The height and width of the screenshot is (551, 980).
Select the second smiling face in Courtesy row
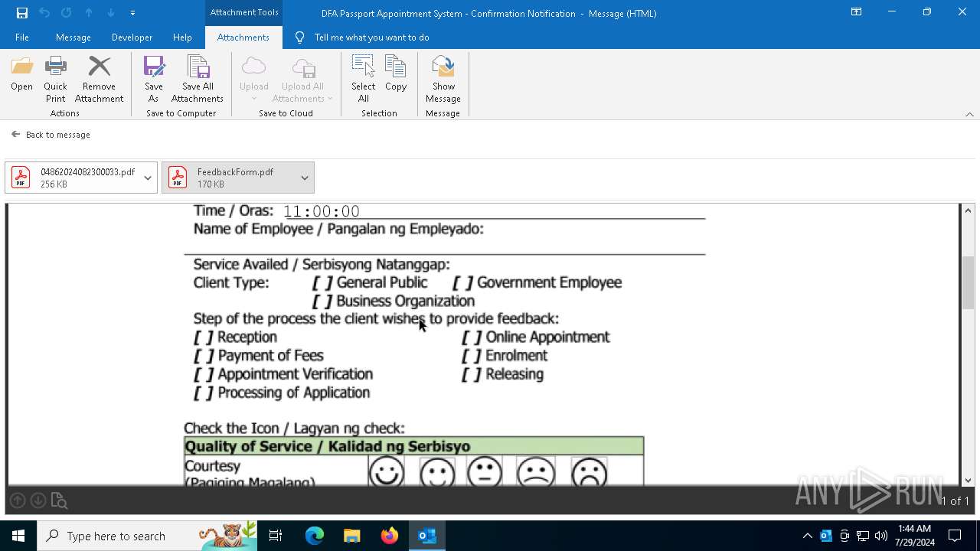437,471
